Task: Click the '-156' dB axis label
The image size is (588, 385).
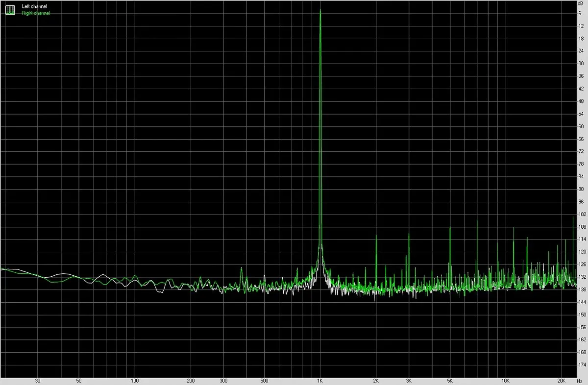Action: (582, 327)
